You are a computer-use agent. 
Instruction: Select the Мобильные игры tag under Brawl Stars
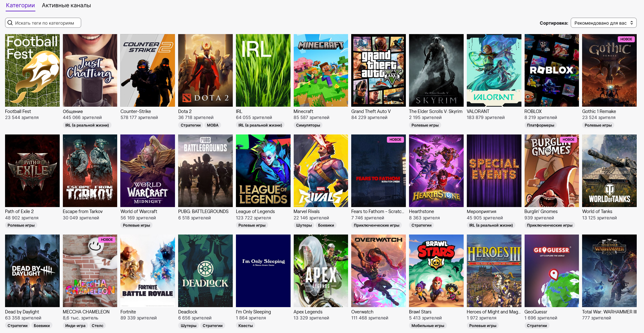pyautogui.click(x=428, y=326)
